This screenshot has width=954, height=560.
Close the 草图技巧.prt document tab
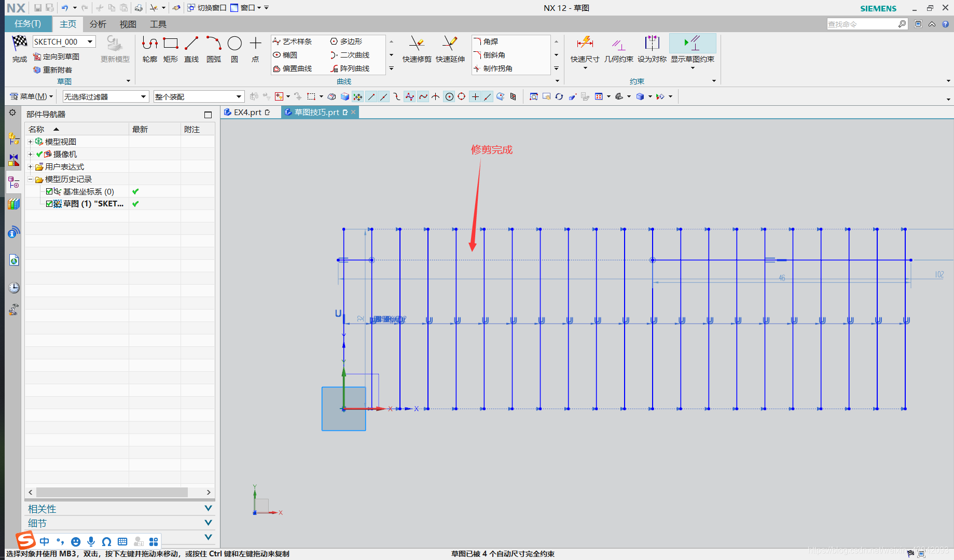tap(353, 112)
